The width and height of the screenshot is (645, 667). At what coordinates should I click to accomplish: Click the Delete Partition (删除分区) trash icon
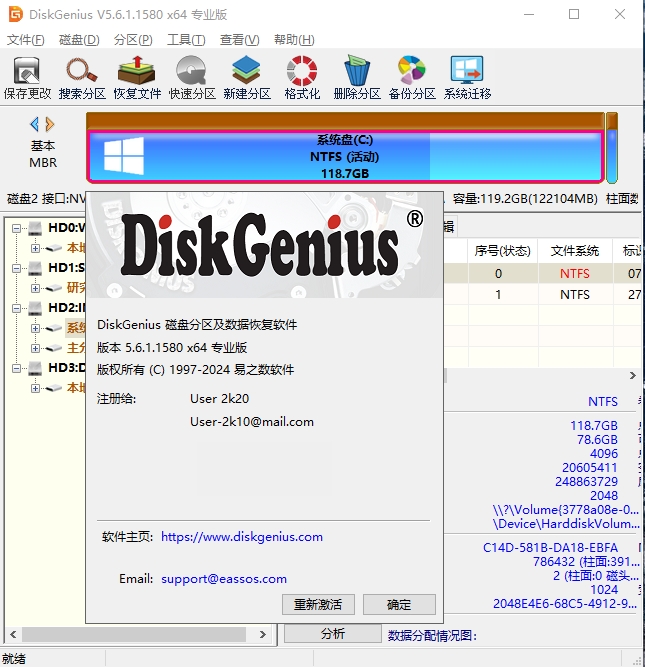click(357, 77)
